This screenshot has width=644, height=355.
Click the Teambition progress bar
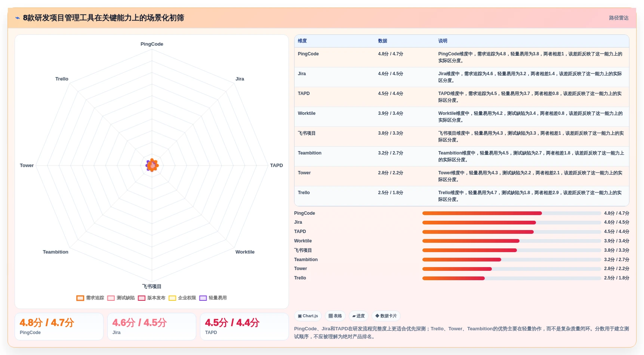tap(512, 260)
